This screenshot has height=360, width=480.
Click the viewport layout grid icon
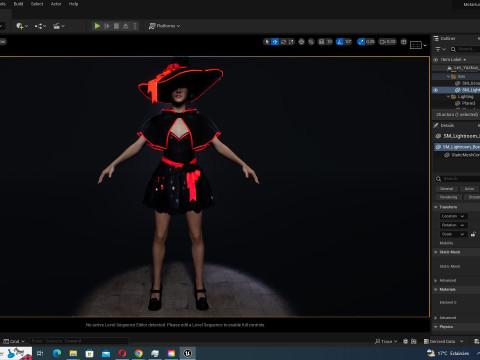click(x=404, y=42)
